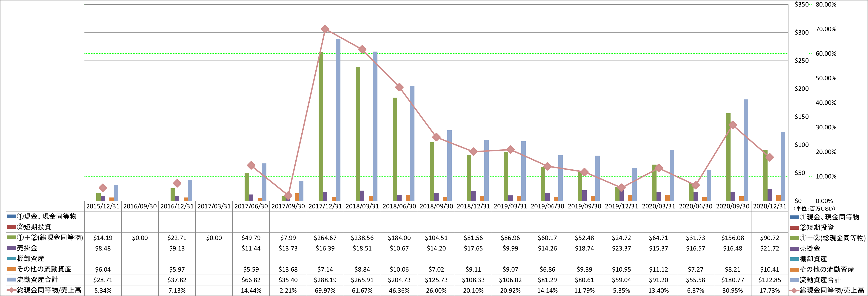
Task: Click the 17.73% ratio cell
Action: (x=770, y=291)
